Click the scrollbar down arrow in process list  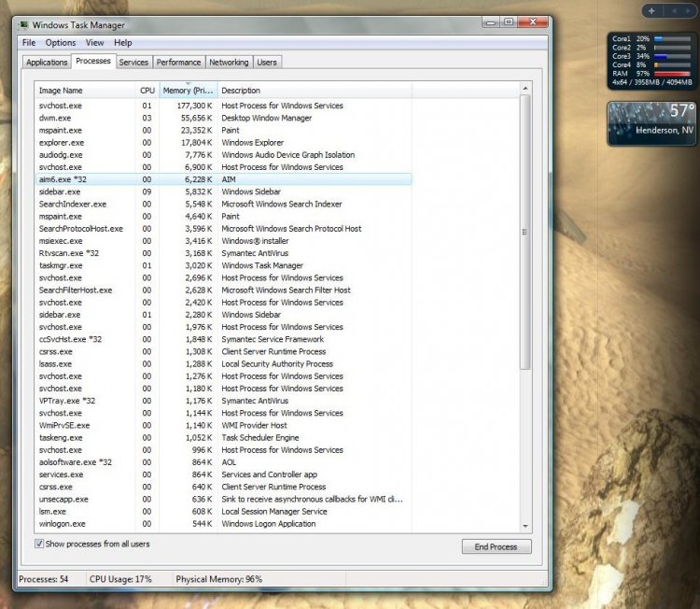525,526
